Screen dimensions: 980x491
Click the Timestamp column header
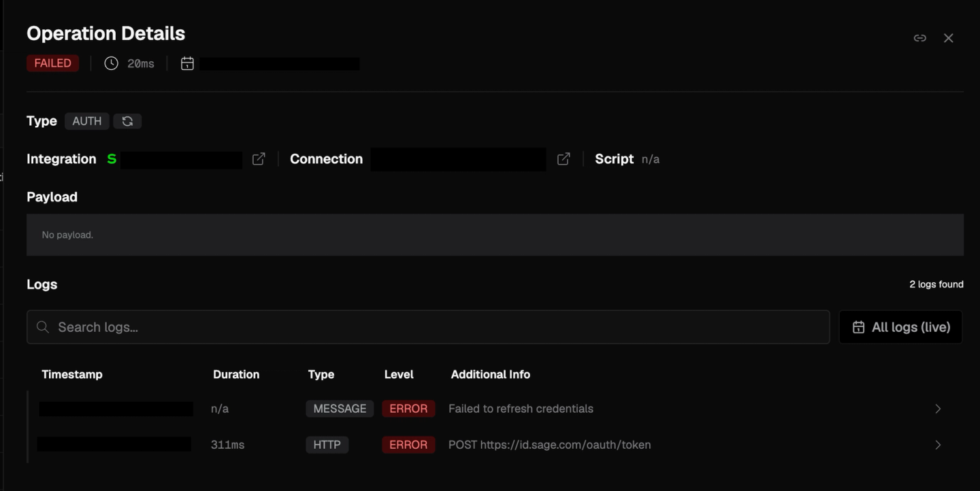[72, 374]
